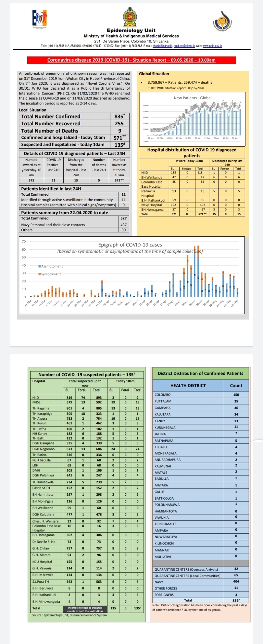Visit the www.epid.gov.lk web link
Screen dimensions: 263x644
[x=212, y=46]
